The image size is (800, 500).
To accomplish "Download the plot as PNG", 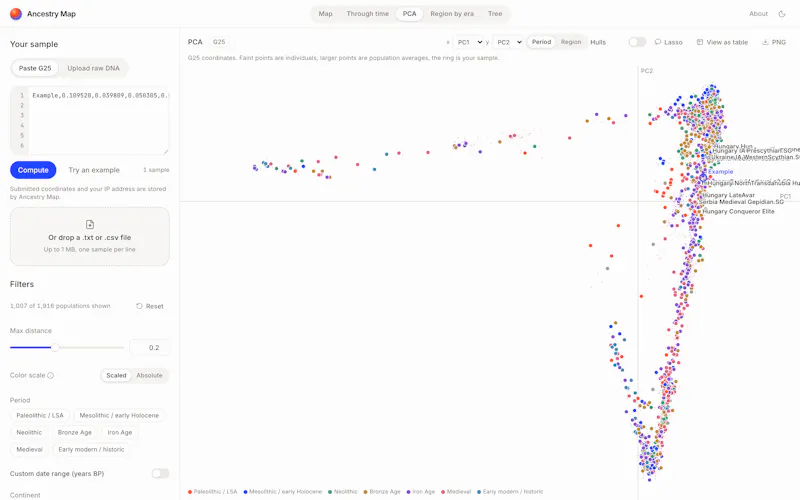I will click(773, 42).
